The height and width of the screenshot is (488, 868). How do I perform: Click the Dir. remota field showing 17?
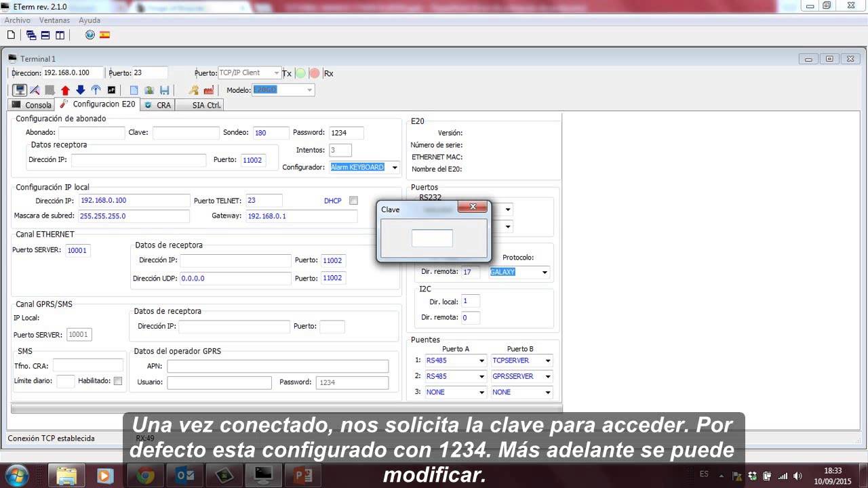pos(470,272)
